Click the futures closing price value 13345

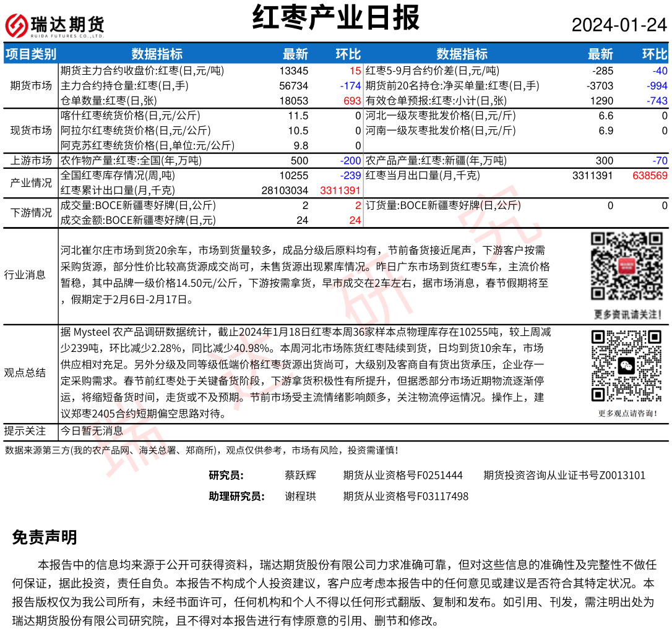(x=293, y=71)
